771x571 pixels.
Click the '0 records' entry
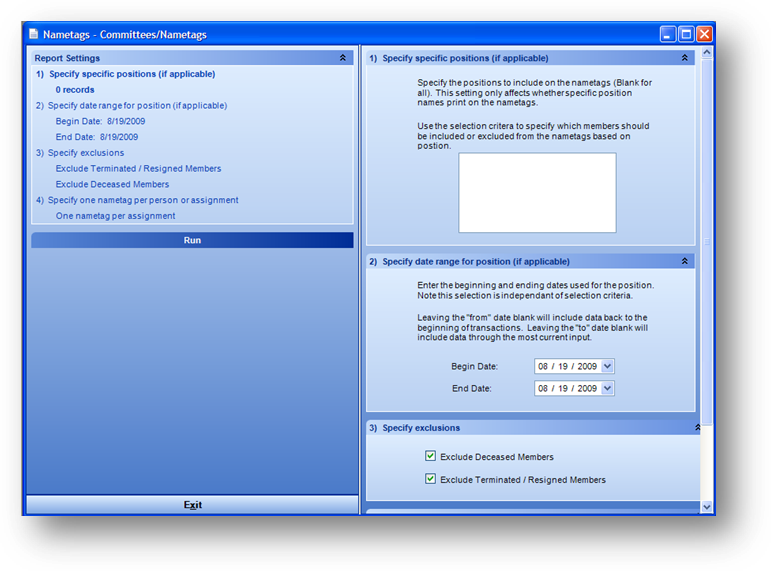(75, 90)
